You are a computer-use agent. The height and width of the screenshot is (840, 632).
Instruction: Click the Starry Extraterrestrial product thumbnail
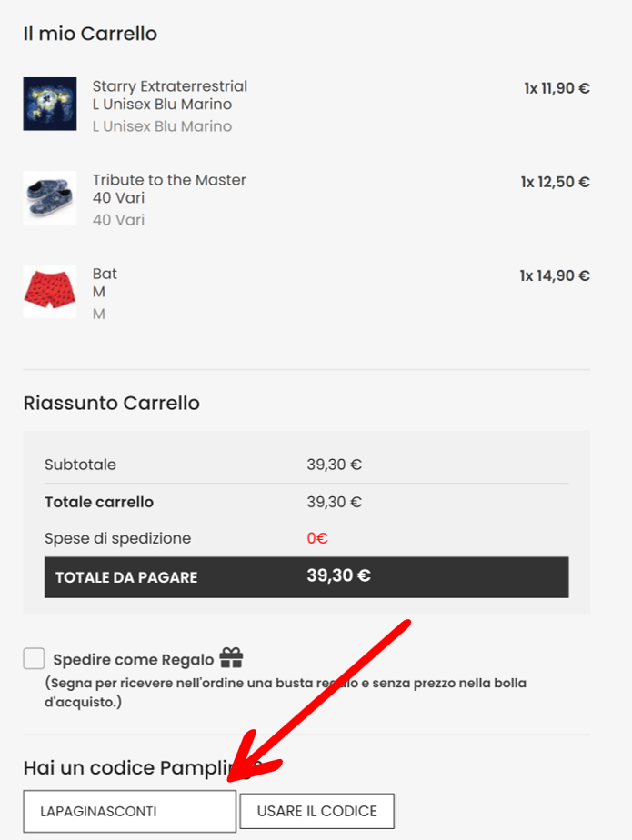[x=50, y=104]
